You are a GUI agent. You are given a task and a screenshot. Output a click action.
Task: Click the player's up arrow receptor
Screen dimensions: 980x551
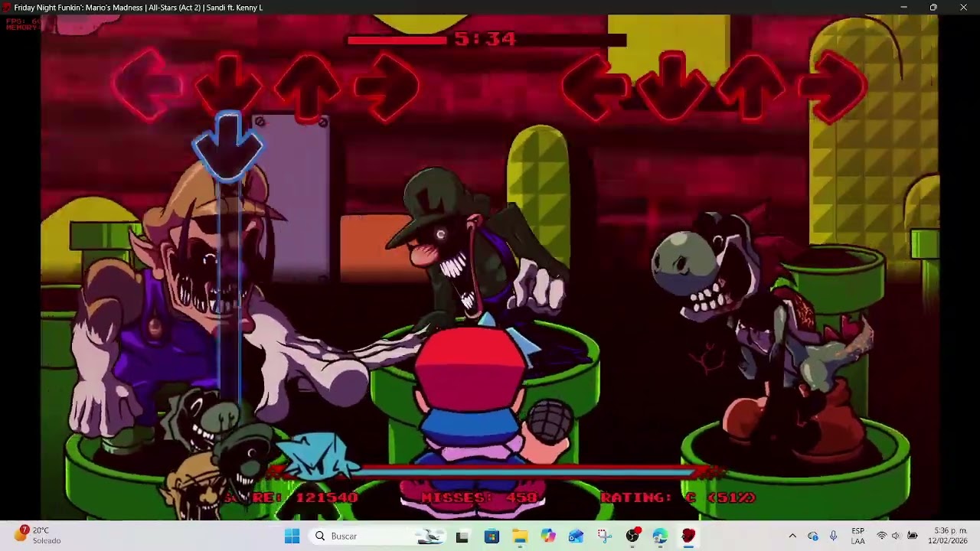click(x=752, y=86)
